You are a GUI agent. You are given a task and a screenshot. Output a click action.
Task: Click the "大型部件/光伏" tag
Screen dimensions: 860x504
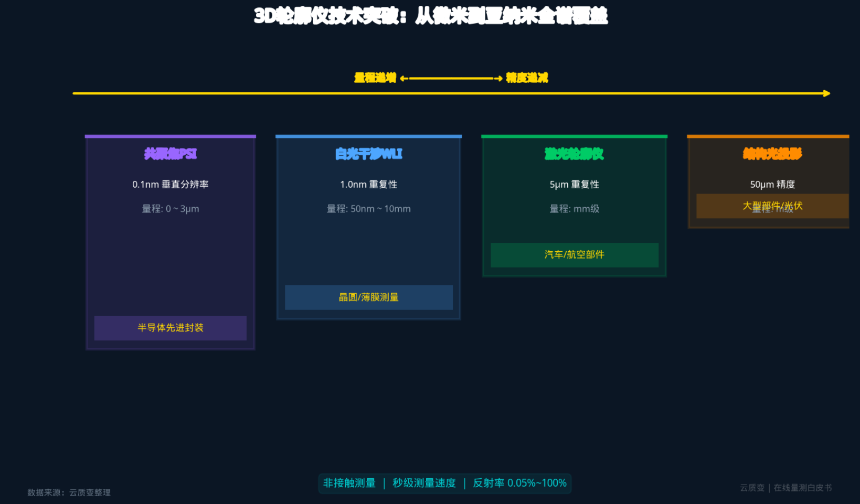(x=772, y=206)
